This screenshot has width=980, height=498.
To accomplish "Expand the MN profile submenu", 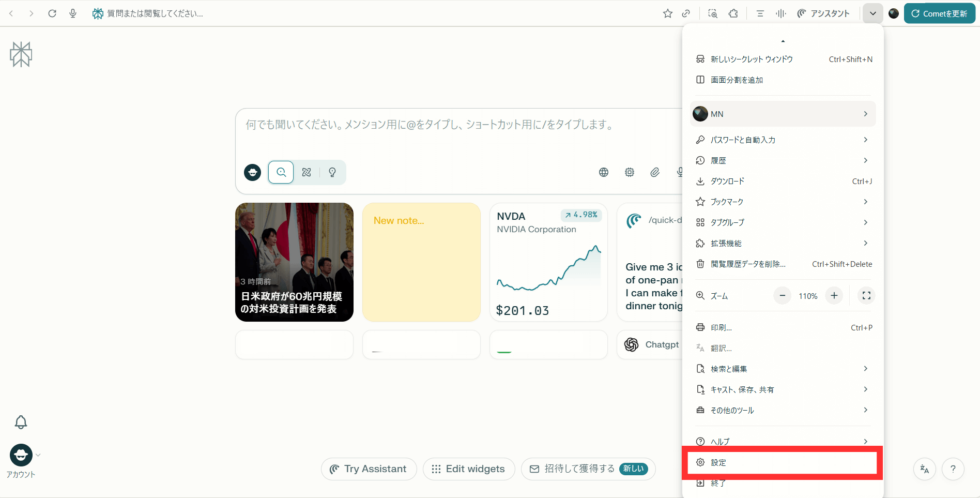I will 783,114.
